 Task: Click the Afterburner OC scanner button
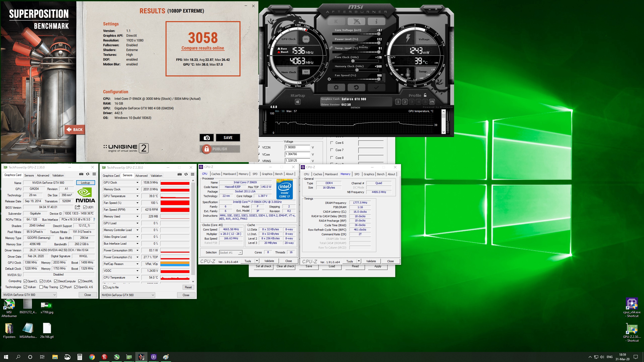356,21
